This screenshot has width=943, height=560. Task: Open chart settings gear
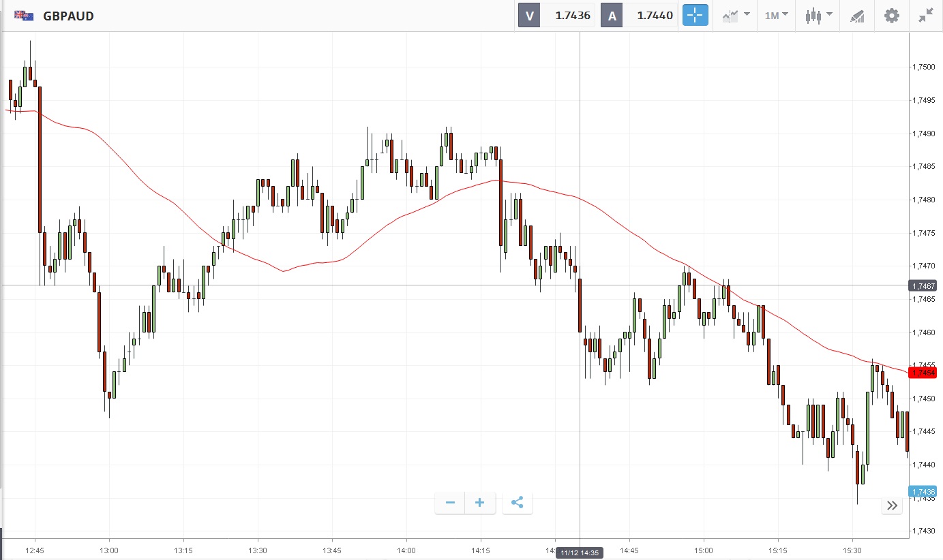(x=891, y=16)
